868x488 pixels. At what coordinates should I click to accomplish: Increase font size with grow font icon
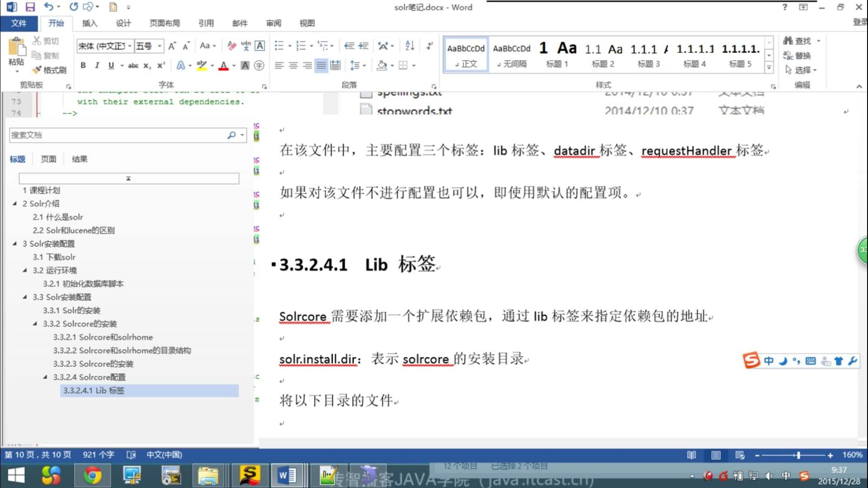[172, 46]
